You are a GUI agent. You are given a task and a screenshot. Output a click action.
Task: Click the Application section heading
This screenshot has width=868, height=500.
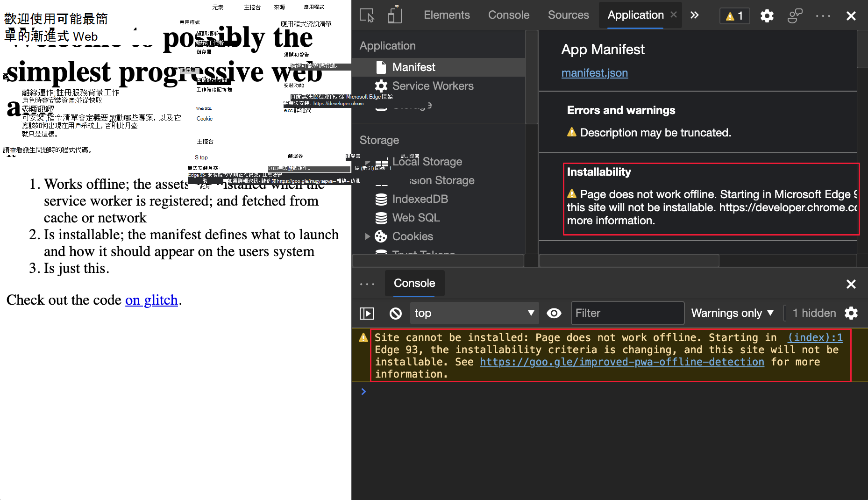(387, 46)
